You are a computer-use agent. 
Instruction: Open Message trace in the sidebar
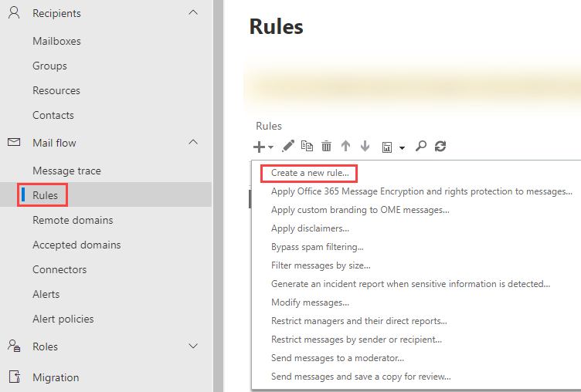point(66,171)
